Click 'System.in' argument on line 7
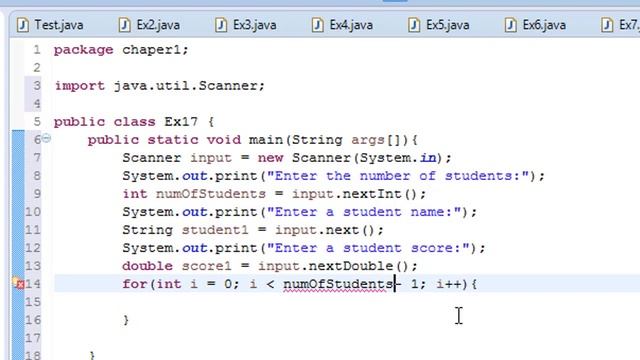640x360 pixels. click(398, 158)
